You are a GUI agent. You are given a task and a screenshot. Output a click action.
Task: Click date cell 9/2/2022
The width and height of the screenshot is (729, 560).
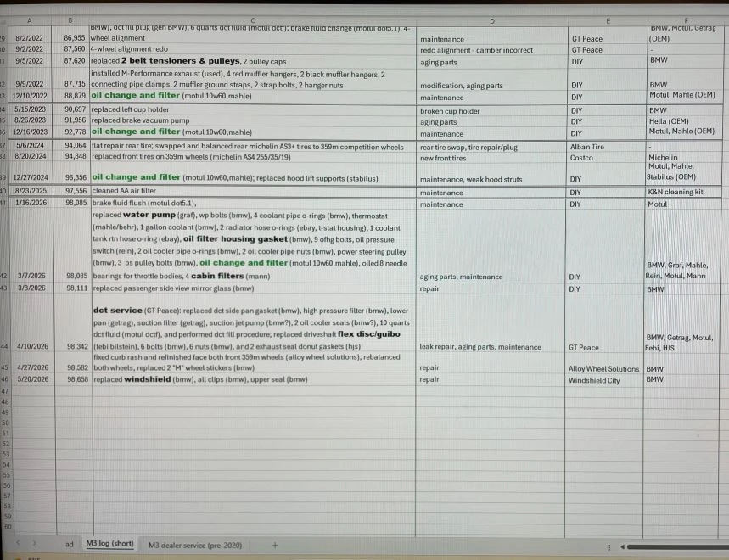coord(30,49)
